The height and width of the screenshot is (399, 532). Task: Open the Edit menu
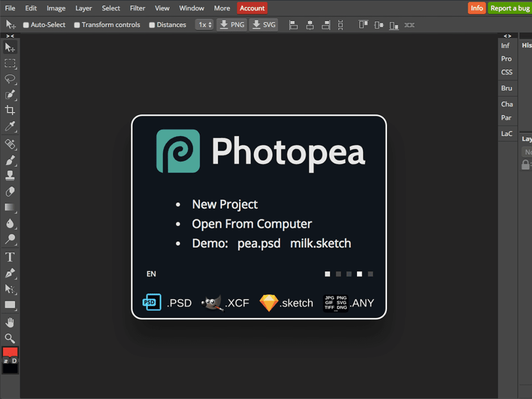pos(31,8)
